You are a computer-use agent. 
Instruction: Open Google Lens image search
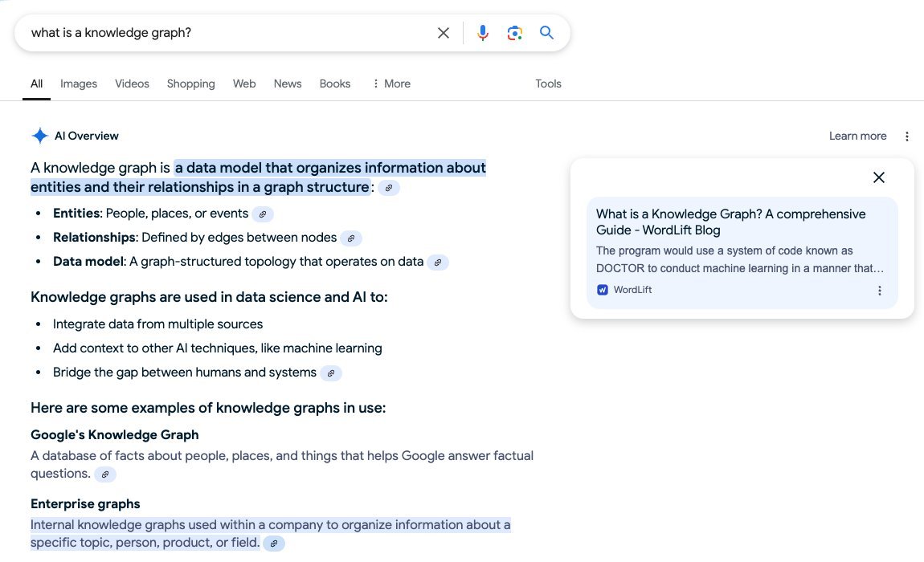click(515, 33)
